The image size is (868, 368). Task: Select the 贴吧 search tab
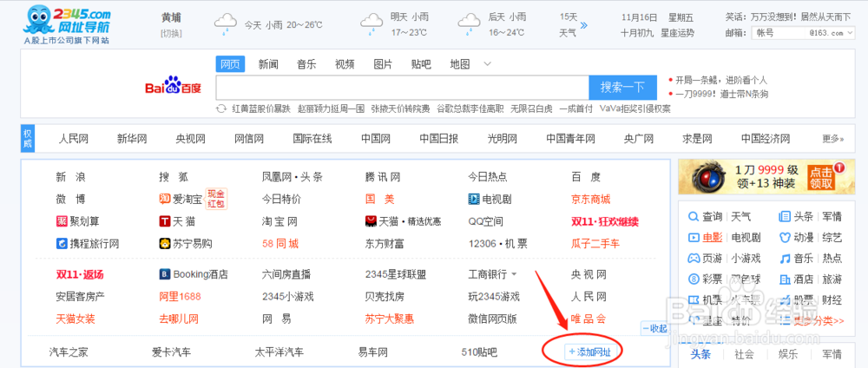421,64
